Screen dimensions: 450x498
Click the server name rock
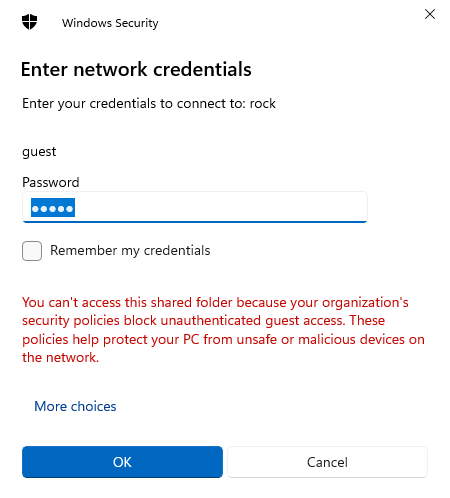(263, 104)
